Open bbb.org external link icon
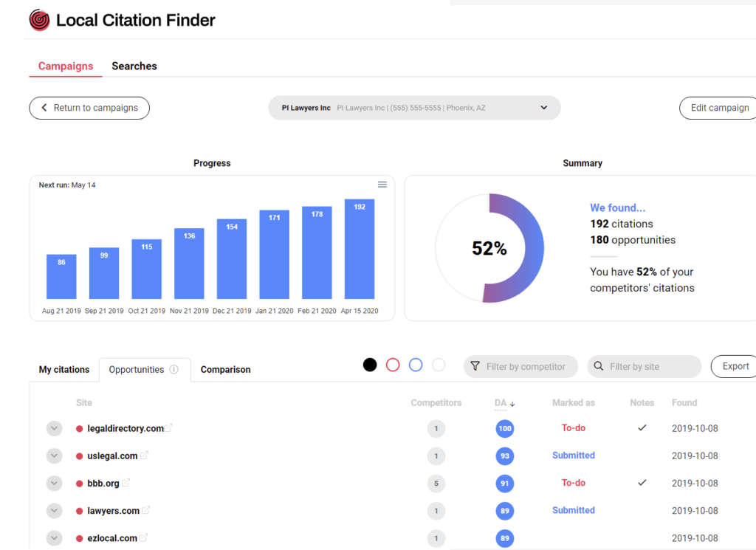 pos(126,483)
